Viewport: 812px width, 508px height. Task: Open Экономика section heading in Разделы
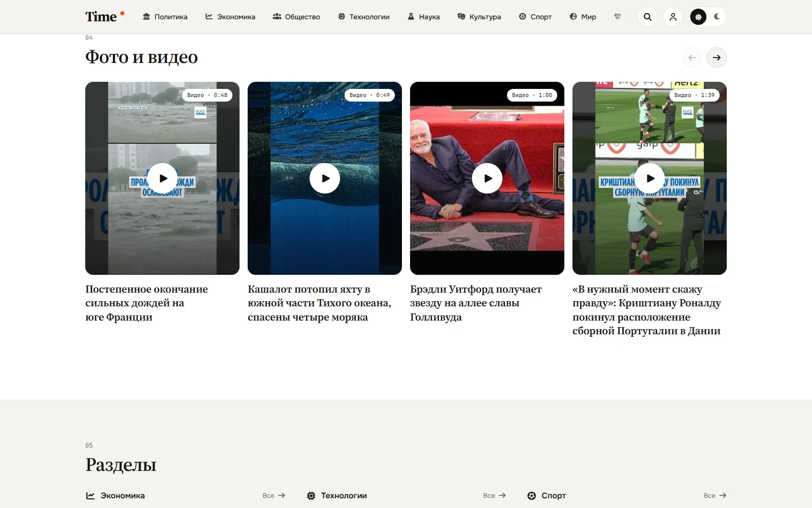pos(122,496)
